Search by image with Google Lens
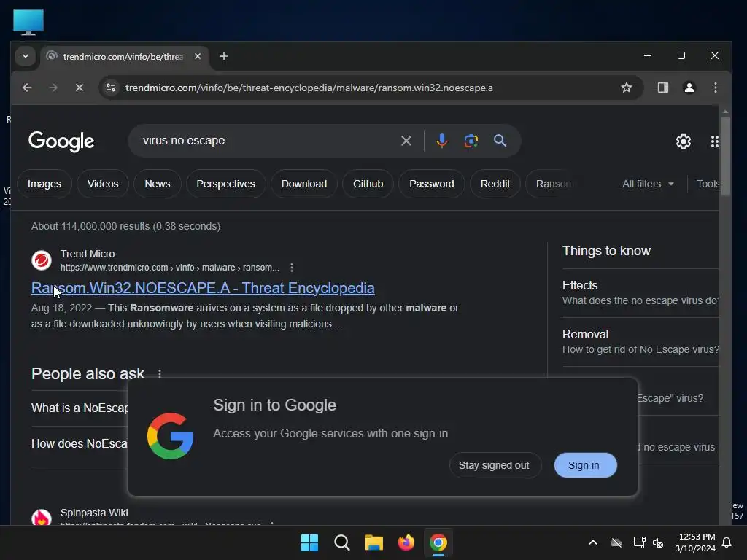 (x=471, y=141)
